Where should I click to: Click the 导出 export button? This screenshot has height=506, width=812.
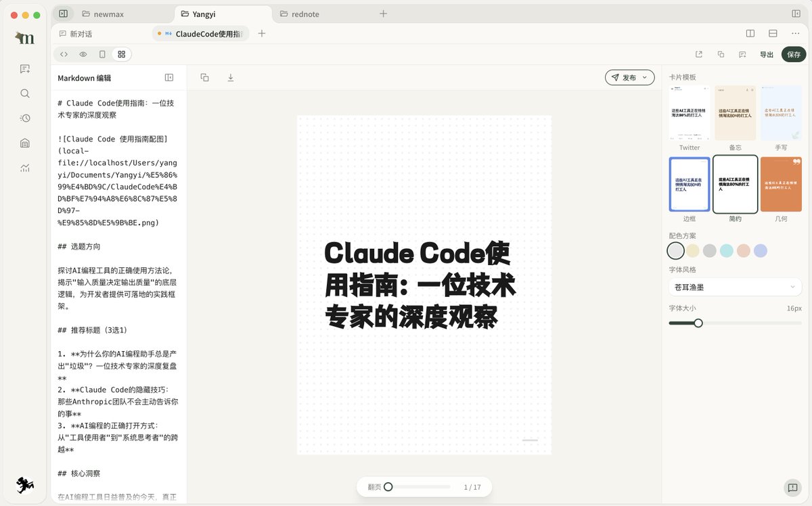tap(767, 55)
